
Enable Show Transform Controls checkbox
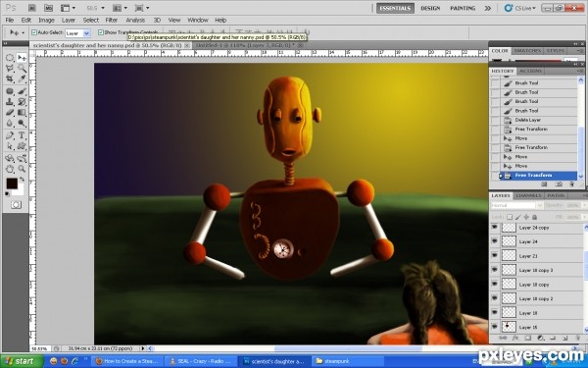101,32
